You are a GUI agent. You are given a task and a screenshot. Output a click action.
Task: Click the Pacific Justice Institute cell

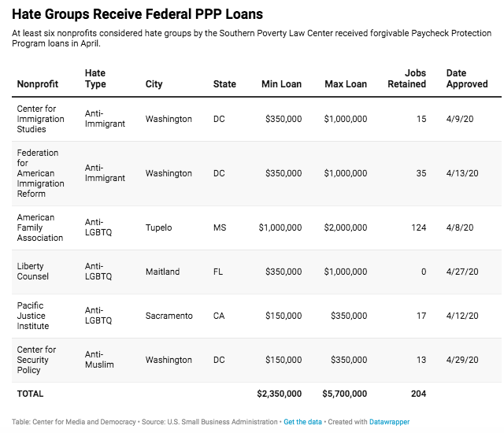32,316
